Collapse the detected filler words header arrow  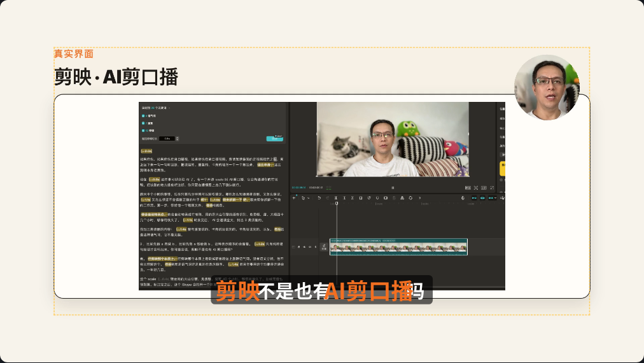tap(169, 108)
